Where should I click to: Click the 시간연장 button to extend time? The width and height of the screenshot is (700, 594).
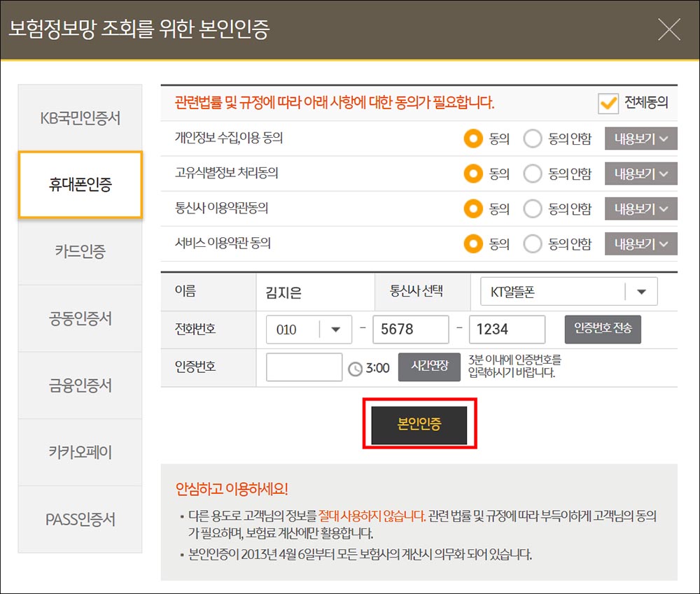430,366
